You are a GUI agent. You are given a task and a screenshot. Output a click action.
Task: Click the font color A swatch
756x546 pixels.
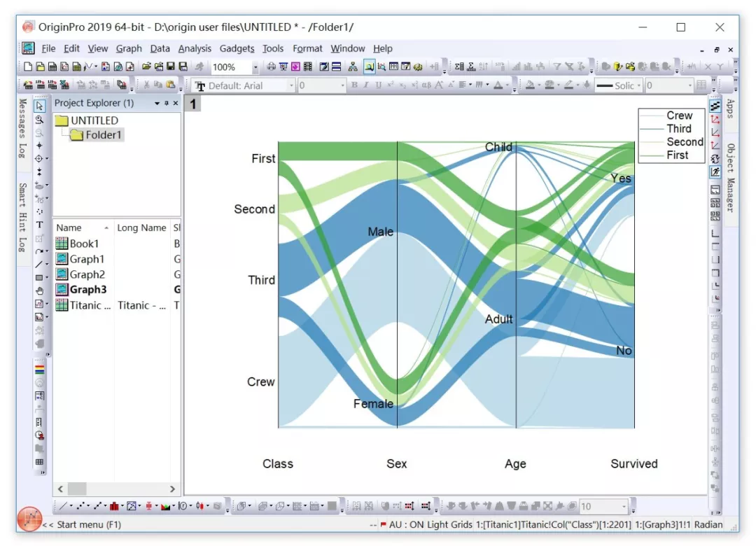pyautogui.click(x=498, y=85)
